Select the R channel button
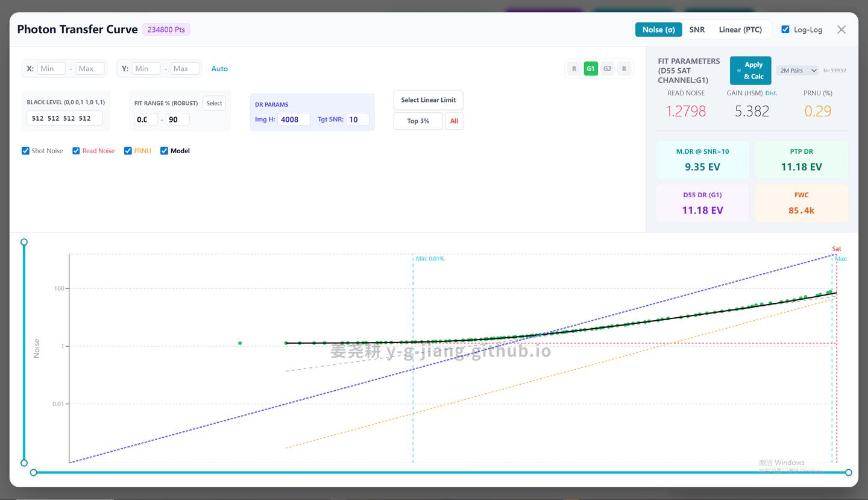This screenshot has width=868, height=500. coord(574,69)
